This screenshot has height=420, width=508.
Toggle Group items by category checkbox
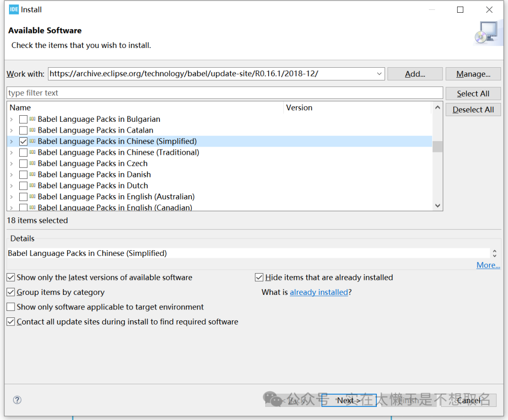pyautogui.click(x=11, y=292)
